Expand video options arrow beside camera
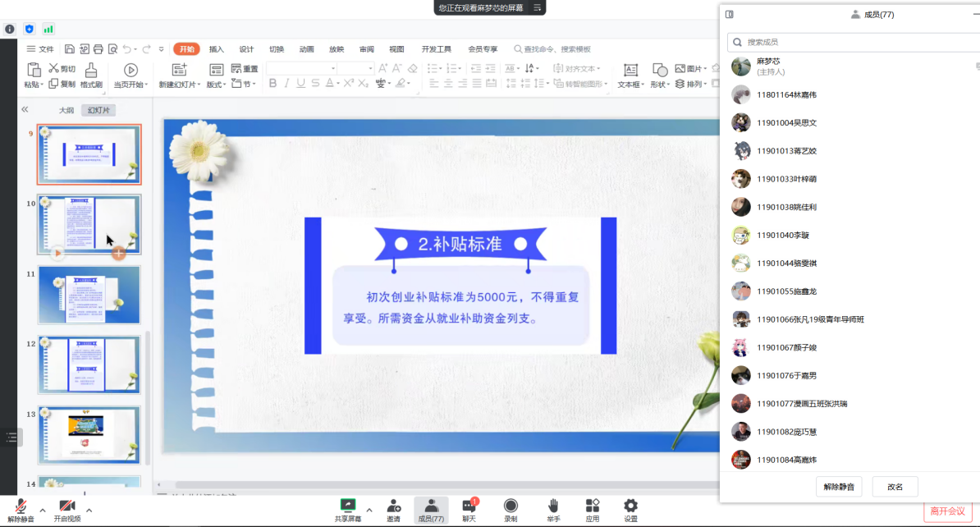 click(89, 510)
